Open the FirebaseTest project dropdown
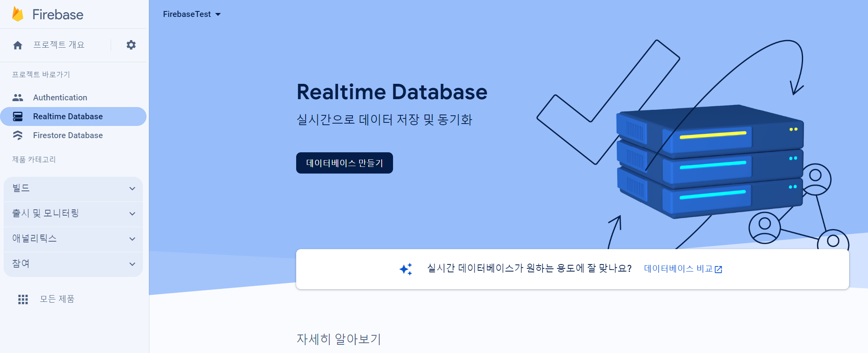The height and width of the screenshot is (353, 868). [192, 14]
